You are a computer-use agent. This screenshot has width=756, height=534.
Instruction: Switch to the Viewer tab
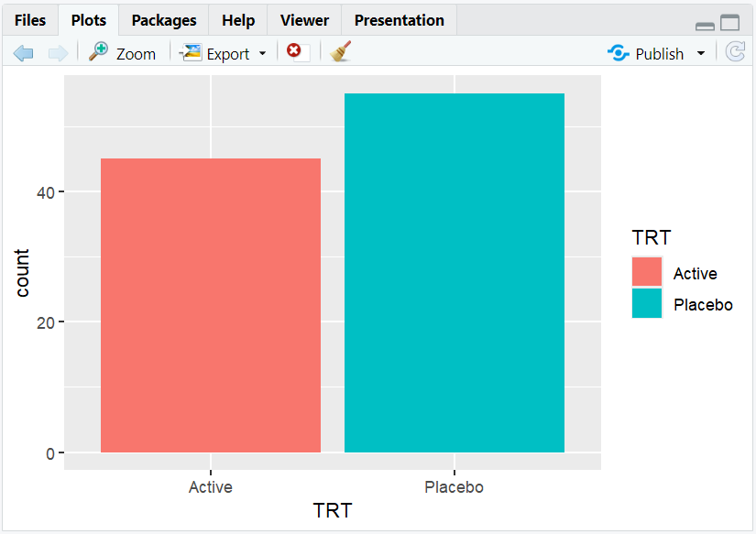pos(304,20)
